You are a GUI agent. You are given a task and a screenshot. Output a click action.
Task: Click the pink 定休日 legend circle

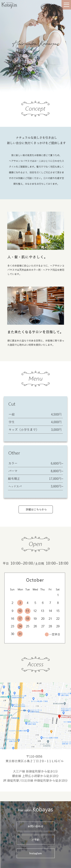point(47,634)
